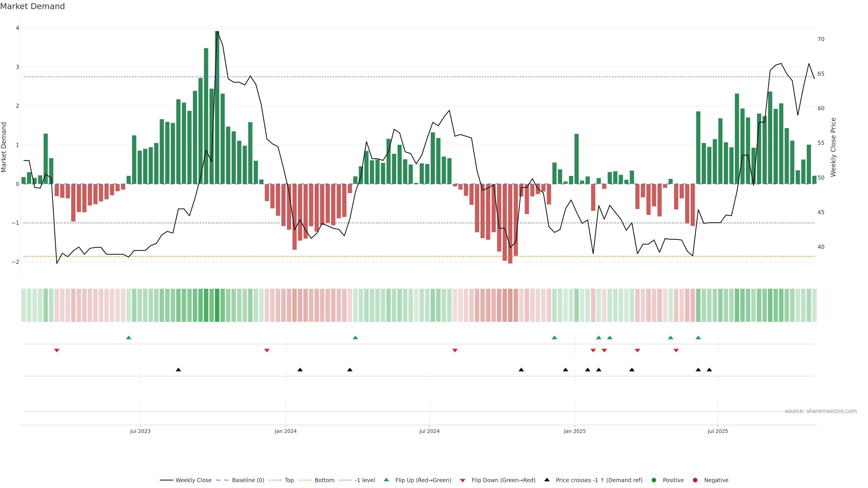The image size is (868, 488).
Task: Click the leftmost red flip-down triangle marker
Action: click(x=57, y=351)
